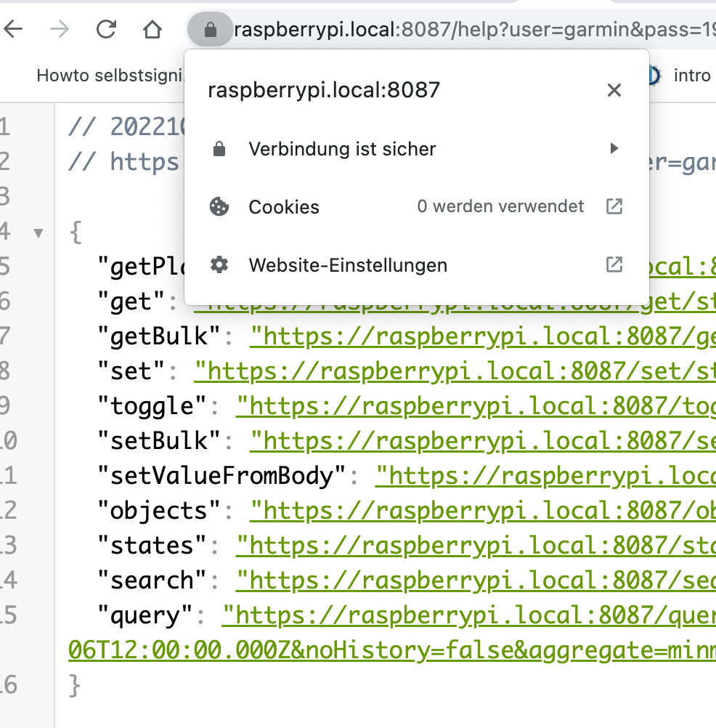This screenshot has height=728, width=716.
Task: Follow the getBulk URL link
Action: tap(483, 336)
